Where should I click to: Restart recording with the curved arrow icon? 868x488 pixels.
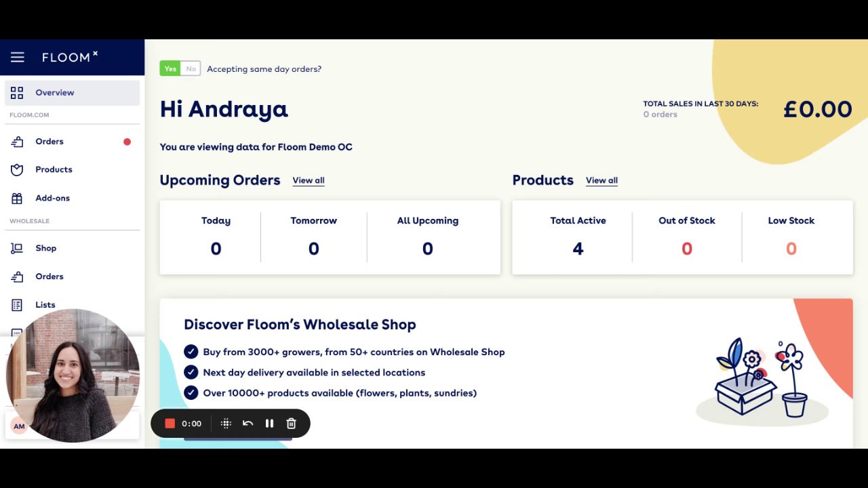pyautogui.click(x=248, y=424)
